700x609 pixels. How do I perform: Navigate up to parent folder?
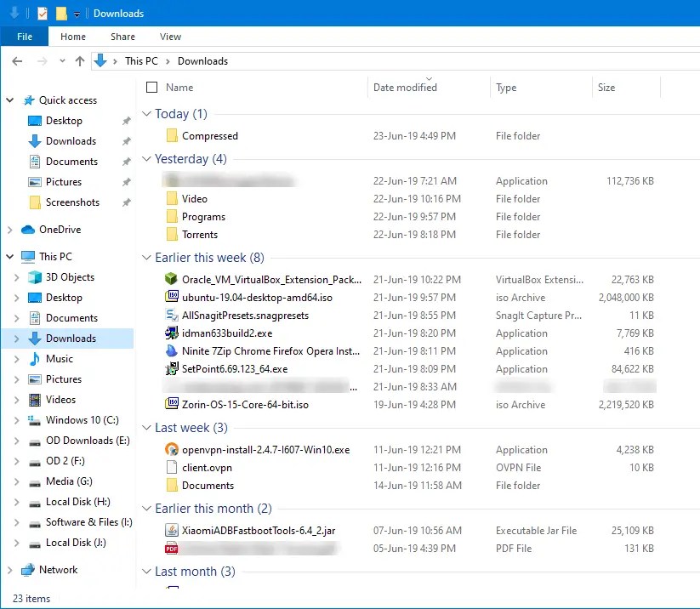[x=80, y=60]
